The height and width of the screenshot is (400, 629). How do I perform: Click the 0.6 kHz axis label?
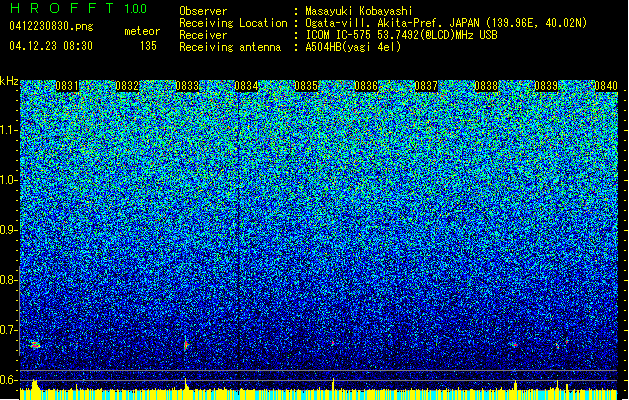(9, 380)
